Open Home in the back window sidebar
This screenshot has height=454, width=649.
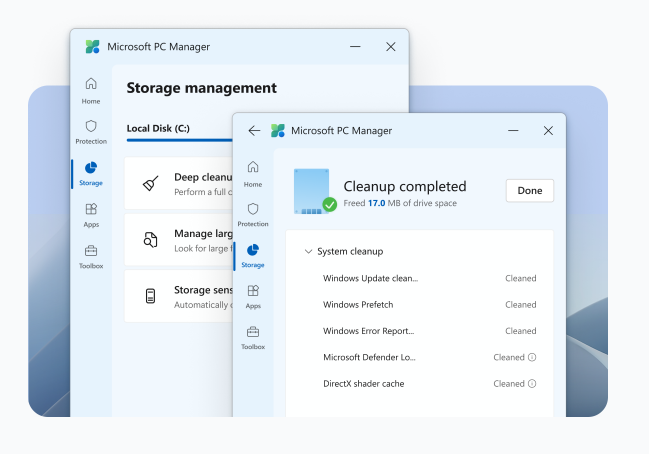(x=91, y=91)
